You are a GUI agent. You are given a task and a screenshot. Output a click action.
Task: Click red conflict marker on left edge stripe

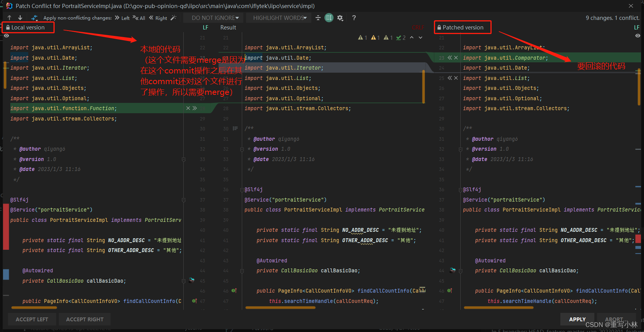[6, 227]
